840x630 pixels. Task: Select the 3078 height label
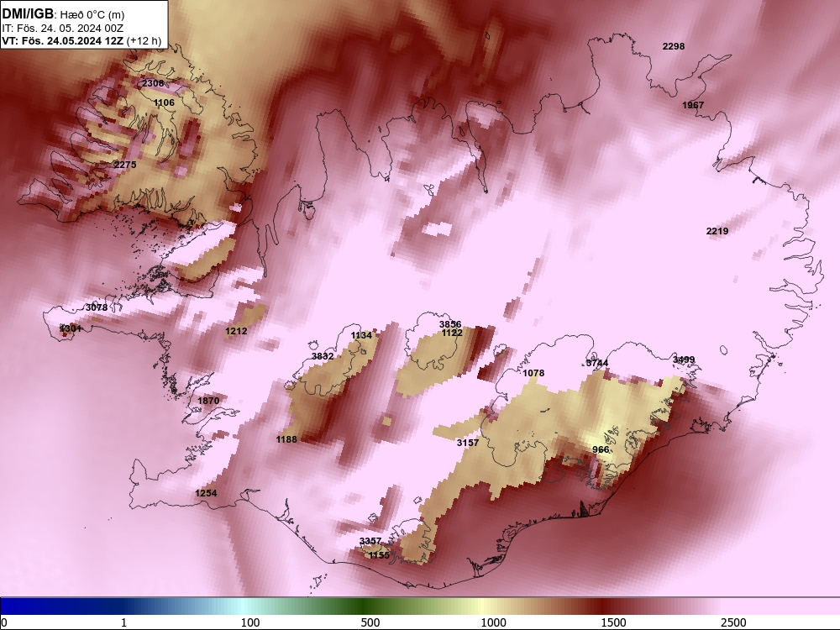click(x=97, y=307)
